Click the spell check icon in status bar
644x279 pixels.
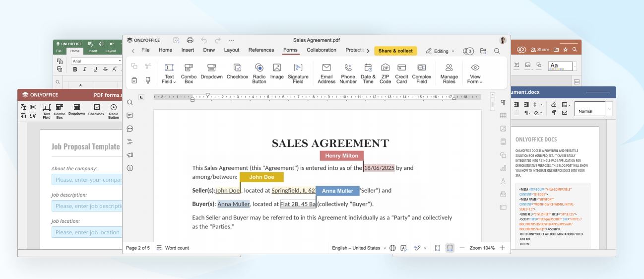pyautogui.click(x=404, y=248)
